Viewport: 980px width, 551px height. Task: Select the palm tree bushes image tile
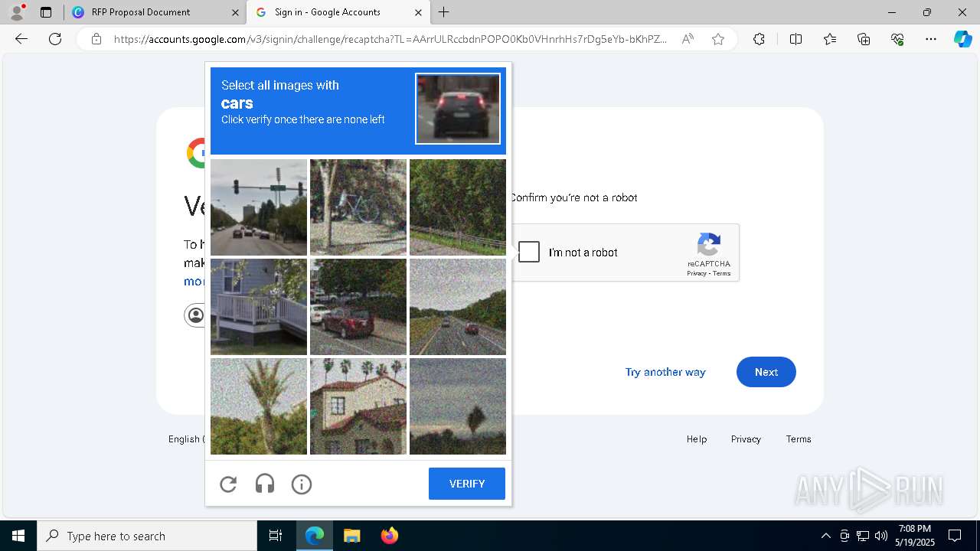click(x=259, y=406)
